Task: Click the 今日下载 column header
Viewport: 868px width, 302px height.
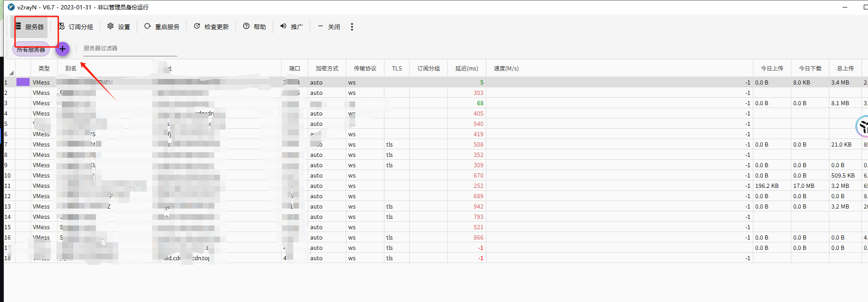Action: click(x=810, y=69)
